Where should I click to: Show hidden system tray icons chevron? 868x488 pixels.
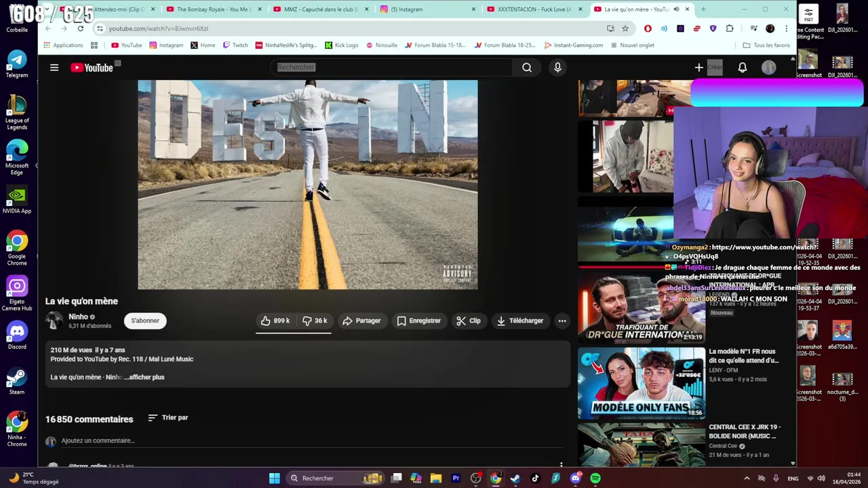[x=747, y=479]
